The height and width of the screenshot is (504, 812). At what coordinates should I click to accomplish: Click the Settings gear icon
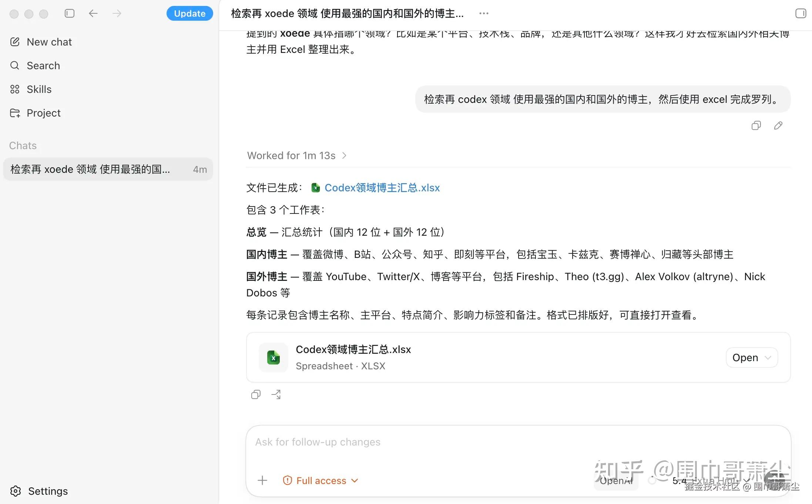(x=16, y=491)
